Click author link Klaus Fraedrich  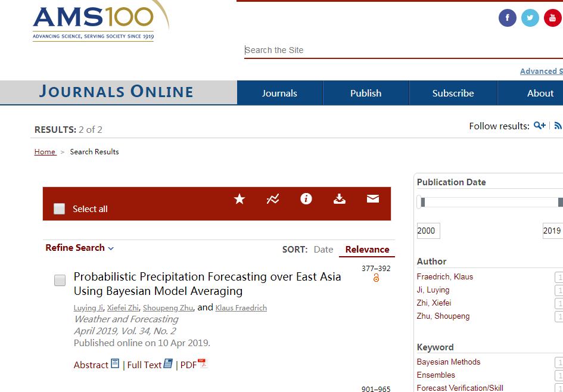point(241,308)
